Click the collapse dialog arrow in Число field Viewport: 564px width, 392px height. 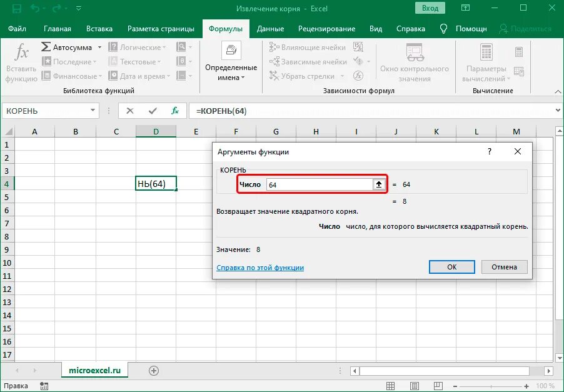pos(379,184)
